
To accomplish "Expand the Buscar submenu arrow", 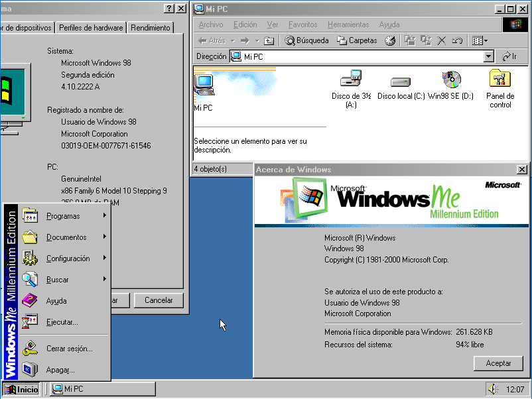I will pyautogui.click(x=105, y=279).
